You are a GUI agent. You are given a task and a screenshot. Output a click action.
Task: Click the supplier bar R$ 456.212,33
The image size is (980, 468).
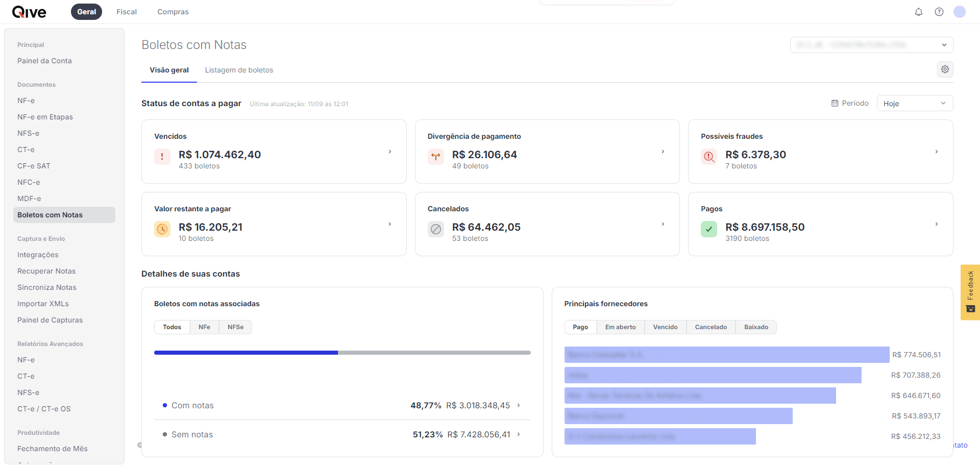click(660, 436)
